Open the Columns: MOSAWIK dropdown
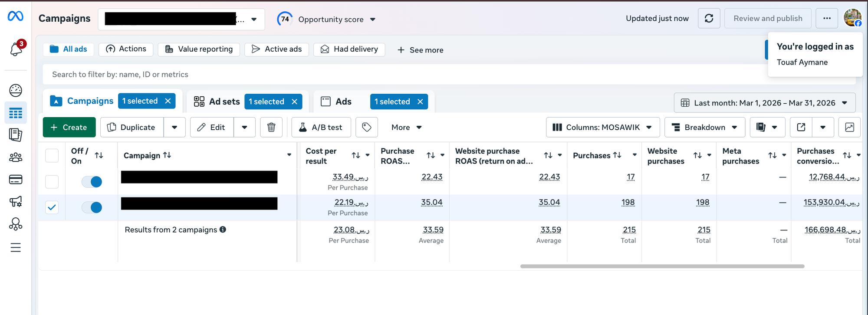This screenshot has height=315, width=868. [602, 127]
